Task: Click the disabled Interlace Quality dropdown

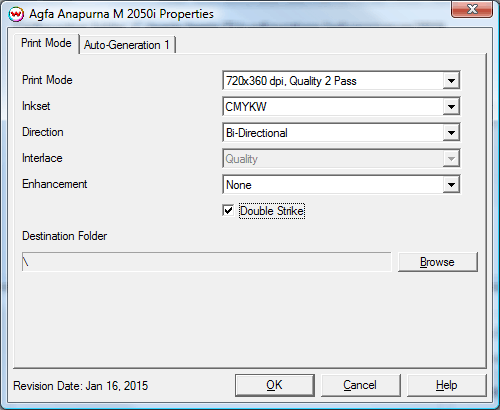Action: 341,159
